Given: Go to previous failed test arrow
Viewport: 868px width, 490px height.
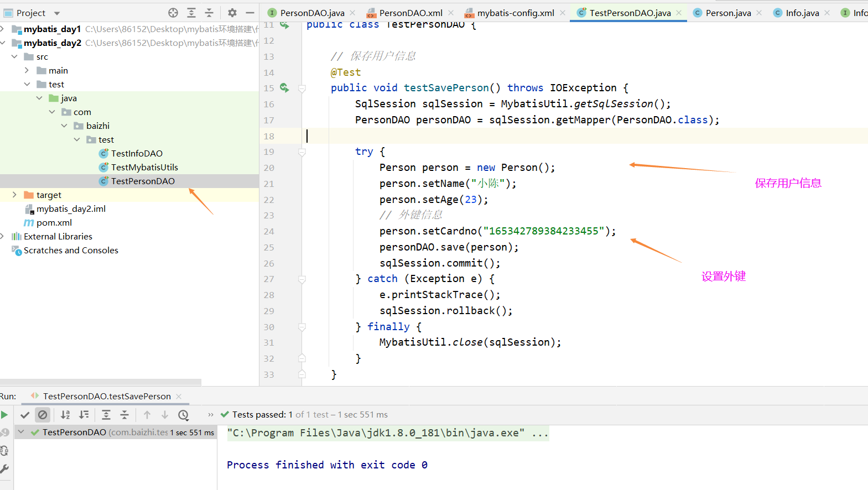Looking at the screenshot, I should point(147,415).
